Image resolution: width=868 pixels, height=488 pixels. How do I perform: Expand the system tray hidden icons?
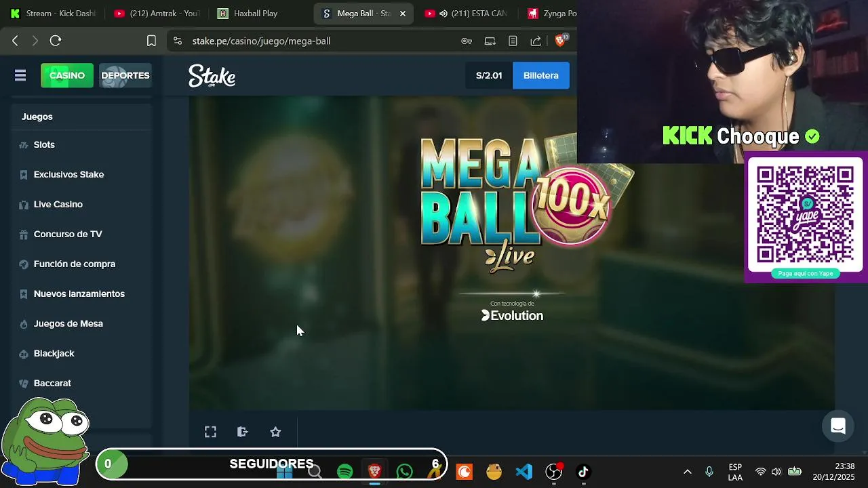tap(687, 472)
